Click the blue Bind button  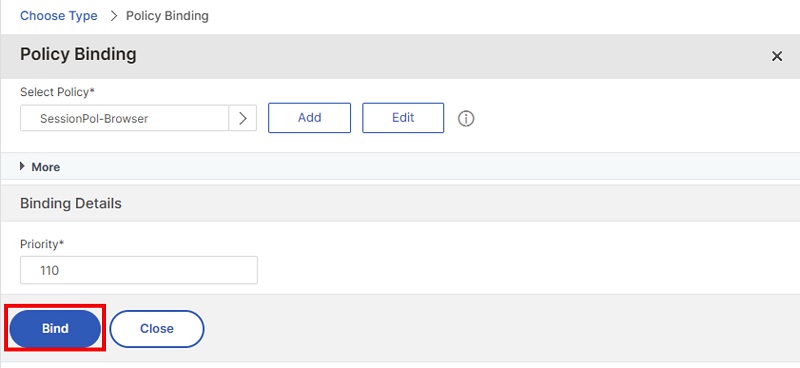coord(55,328)
